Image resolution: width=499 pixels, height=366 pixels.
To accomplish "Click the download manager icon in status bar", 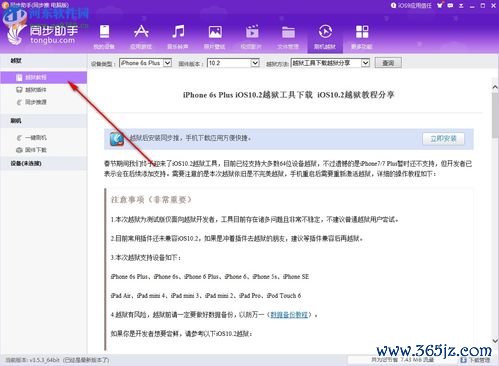I will click(x=463, y=360).
